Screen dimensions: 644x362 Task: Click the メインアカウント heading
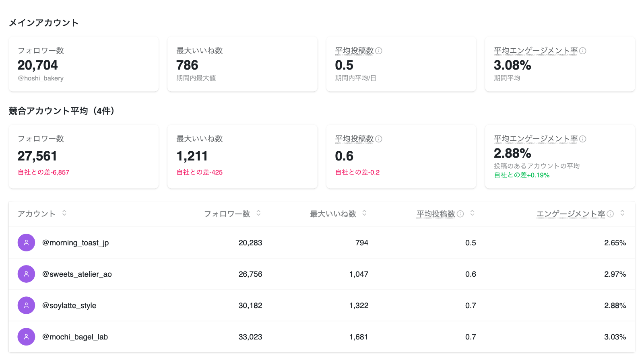click(43, 23)
